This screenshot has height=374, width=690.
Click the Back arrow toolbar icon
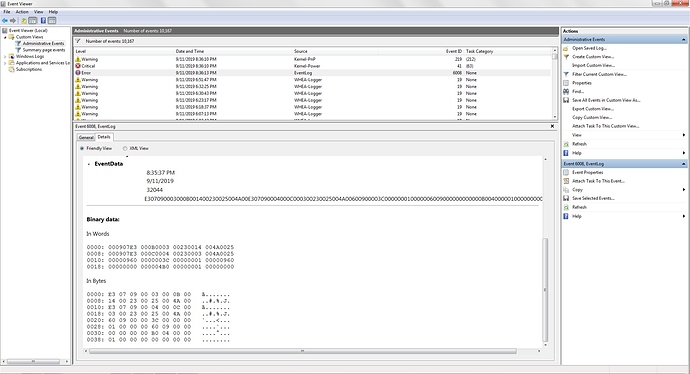(x=5, y=20)
